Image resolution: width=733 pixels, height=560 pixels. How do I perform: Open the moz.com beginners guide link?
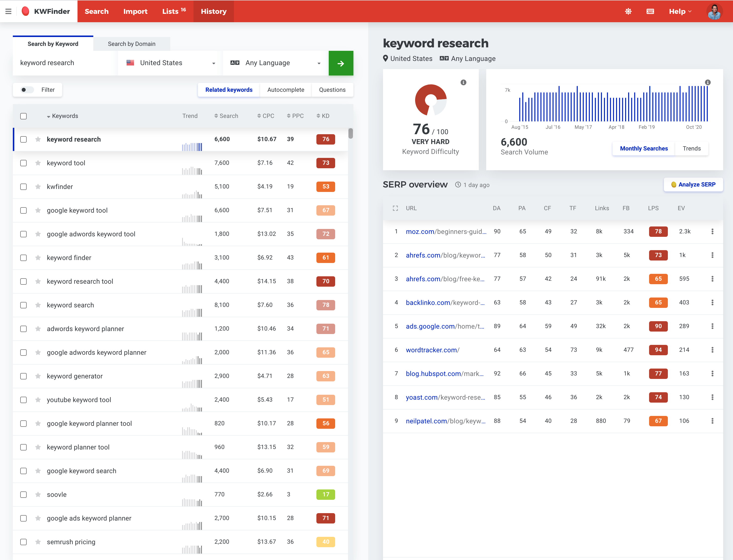point(446,231)
